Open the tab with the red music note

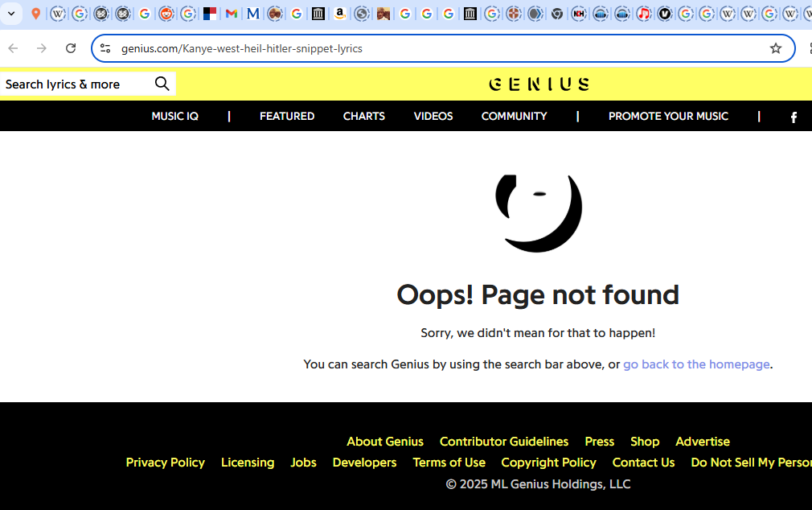(644, 14)
